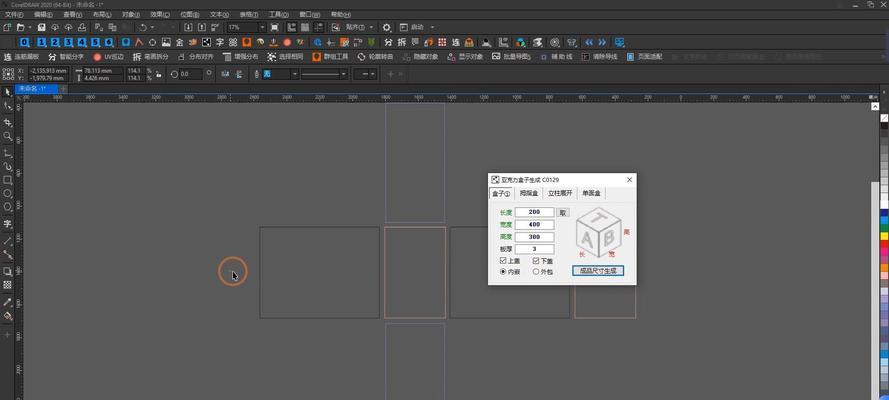Select the Zoom magnifier tool
The height and width of the screenshot is (400, 889).
click(x=7, y=137)
